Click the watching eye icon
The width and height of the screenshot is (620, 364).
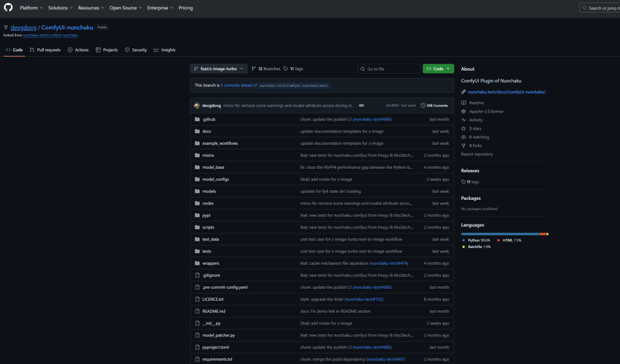[463, 137]
